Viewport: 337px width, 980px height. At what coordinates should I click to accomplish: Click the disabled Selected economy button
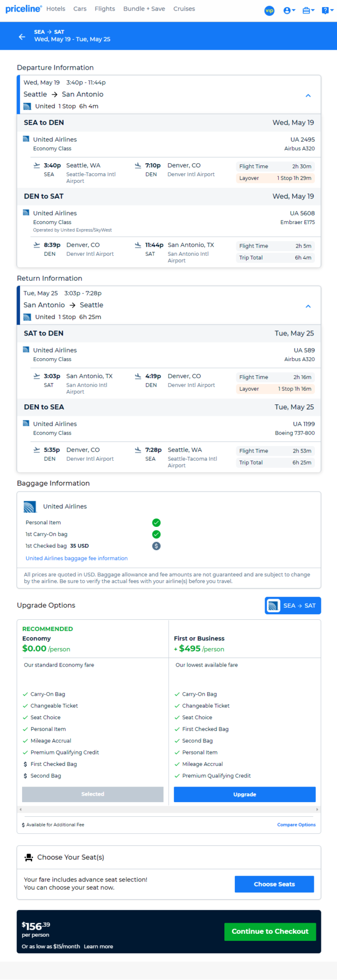[x=93, y=795]
